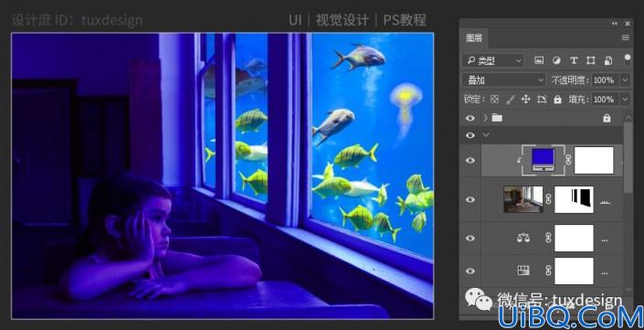Click the 不透明度 100% opacity field
The height and width of the screenshot is (330, 644).
[606, 80]
